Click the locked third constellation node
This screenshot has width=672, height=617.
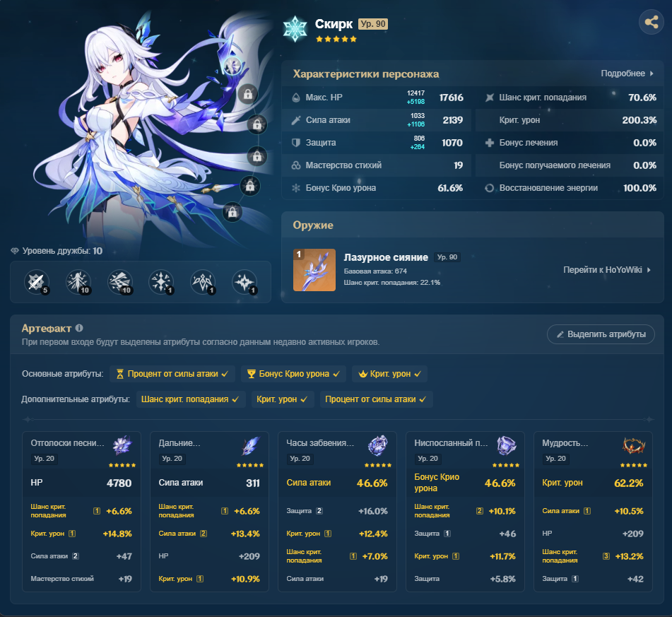(x=257, y=125)
